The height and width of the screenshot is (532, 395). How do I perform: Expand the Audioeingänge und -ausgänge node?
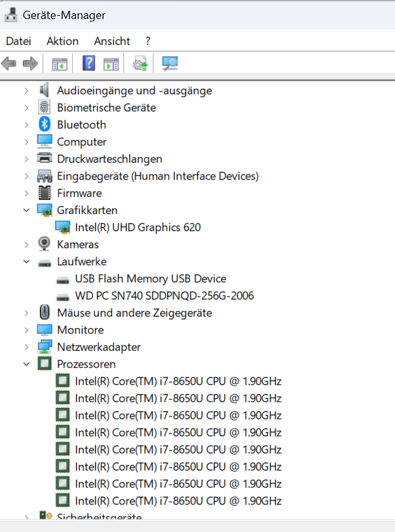click(x=27, y=91)
